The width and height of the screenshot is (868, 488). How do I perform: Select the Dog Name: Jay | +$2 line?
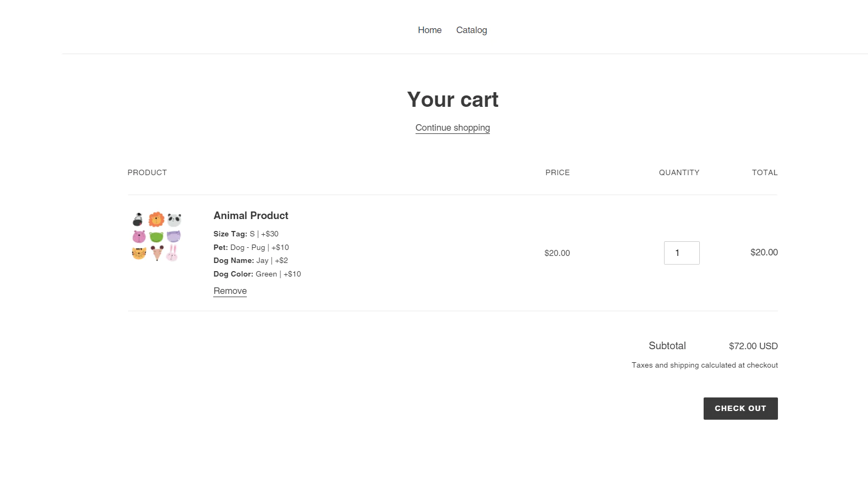pos(251,261)
